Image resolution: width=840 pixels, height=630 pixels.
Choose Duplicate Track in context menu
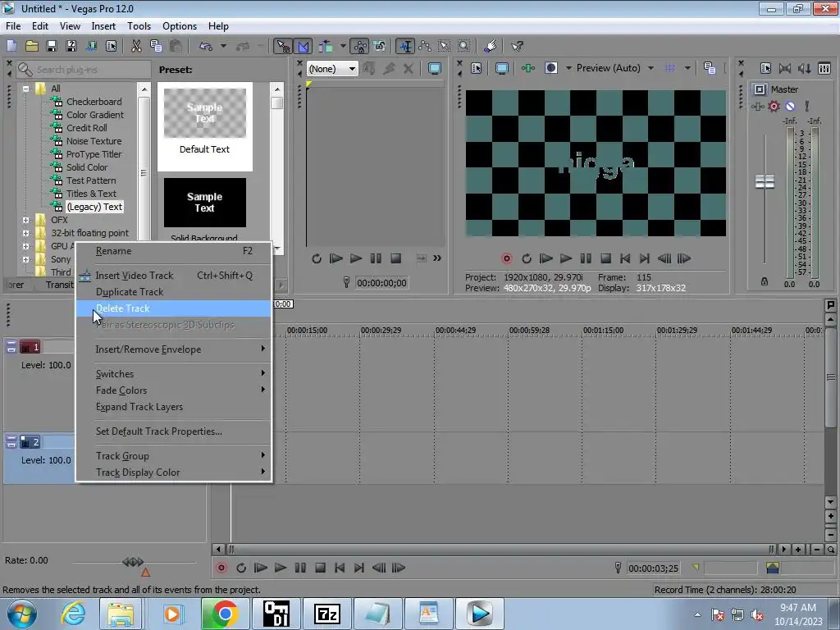174,292
